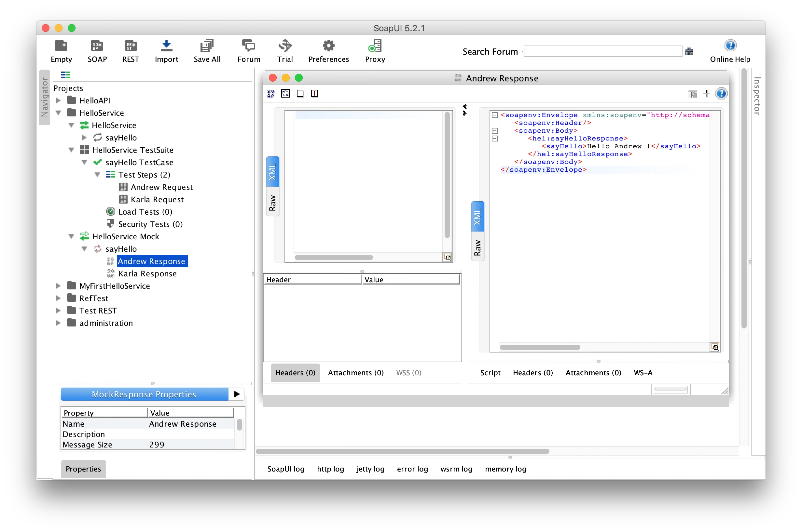Click the Trial toolbar icon
The height and width of the screenshot is (532, 802).
284,46
